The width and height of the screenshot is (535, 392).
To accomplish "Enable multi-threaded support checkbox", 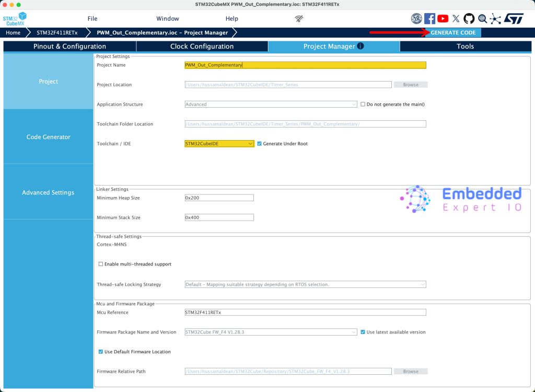I will click(101, 264).
